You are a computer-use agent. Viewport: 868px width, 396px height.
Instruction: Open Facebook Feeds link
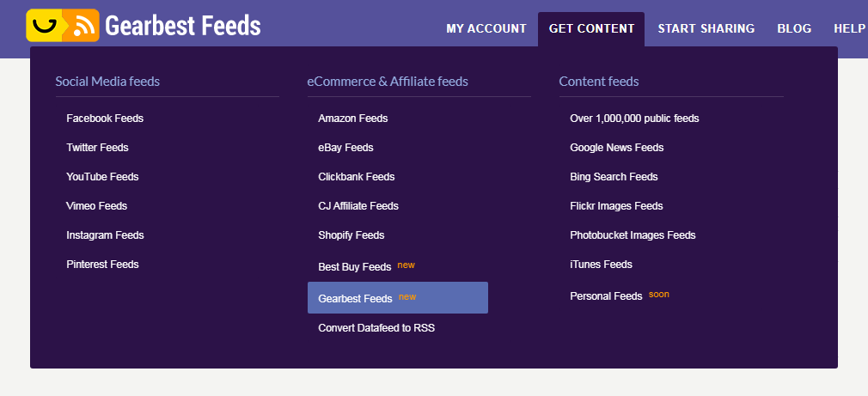pyautogui.click(x=105, y=119)
